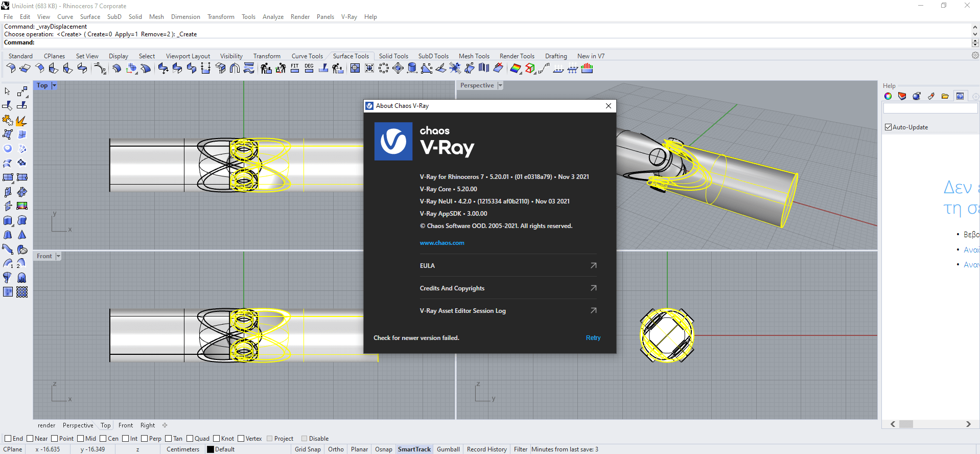Expand the EULA section arrow

(x=593, y=266)
